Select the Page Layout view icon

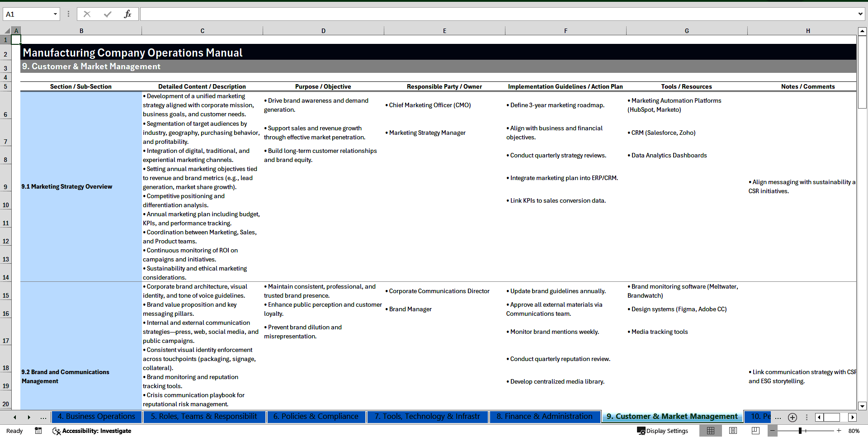[x=733, y=431]
